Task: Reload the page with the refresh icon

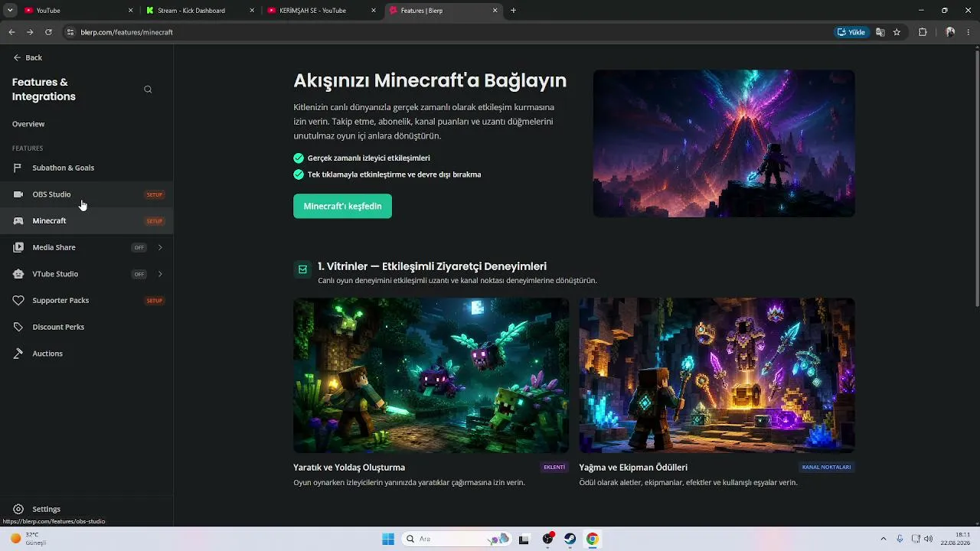Action: pyautogui.click(x=48, y=32)
